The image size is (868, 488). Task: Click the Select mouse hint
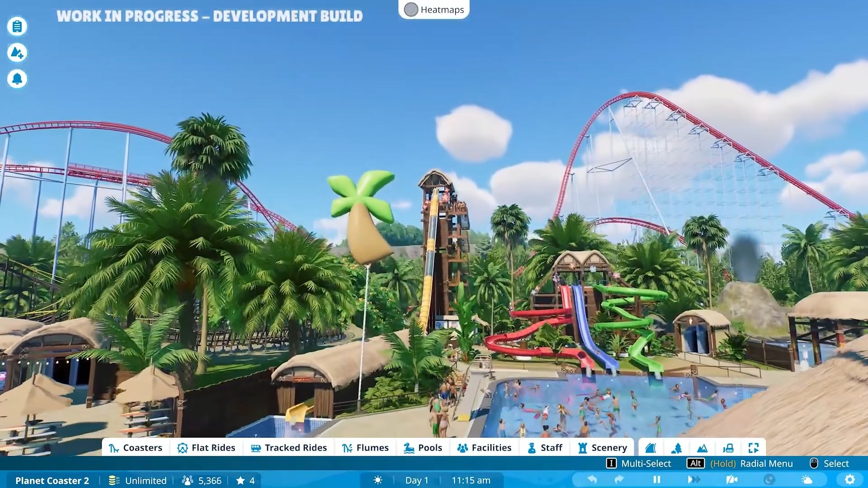pyautogui.click(x=829, y=464)
